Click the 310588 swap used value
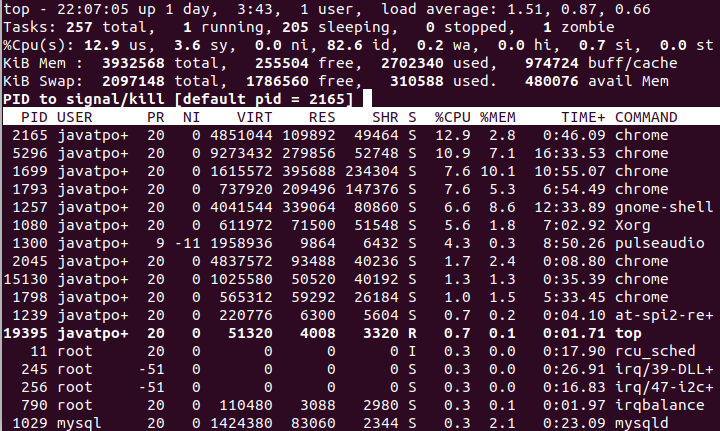This screenshot has height=431, width=720. tap(416, 81)
